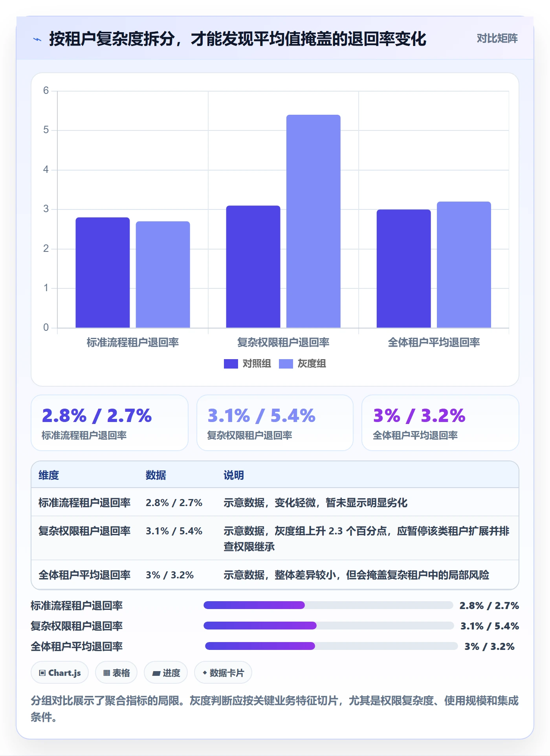
Task: Click progress bar for 全体租户平均退回率
Action: coord(332,646)
